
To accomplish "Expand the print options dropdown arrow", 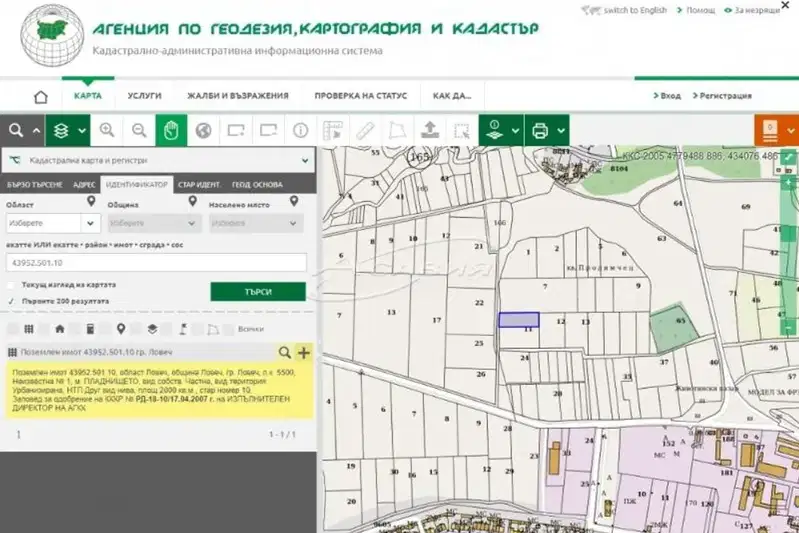I will pos(561,131).
